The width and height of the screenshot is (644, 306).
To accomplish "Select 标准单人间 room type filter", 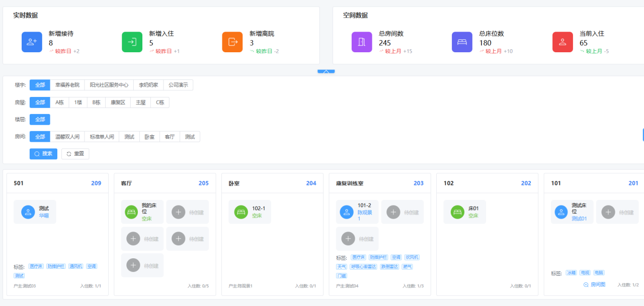I will 102,137.
